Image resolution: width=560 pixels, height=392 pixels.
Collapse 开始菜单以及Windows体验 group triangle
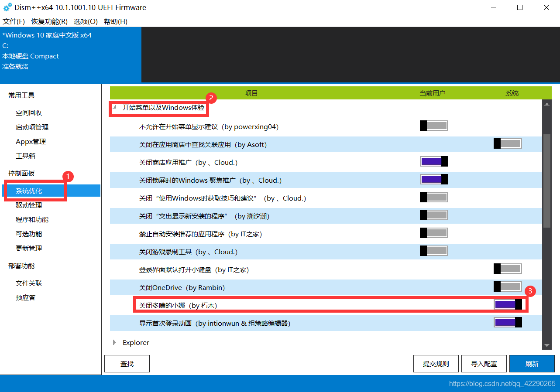point(114,107)
